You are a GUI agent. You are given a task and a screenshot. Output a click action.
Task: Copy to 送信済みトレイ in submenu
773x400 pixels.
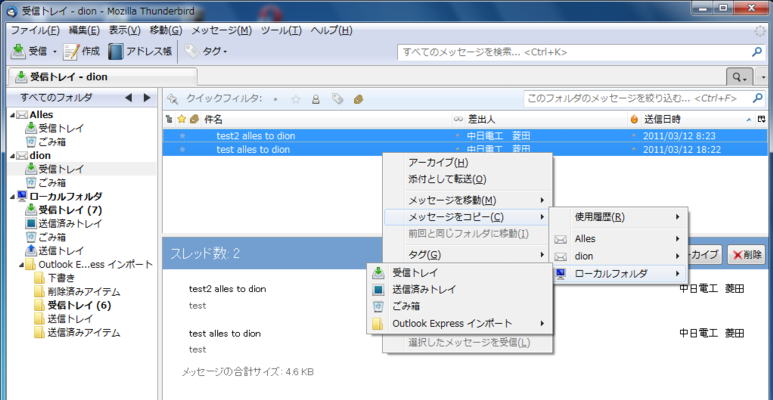[459, 290]
